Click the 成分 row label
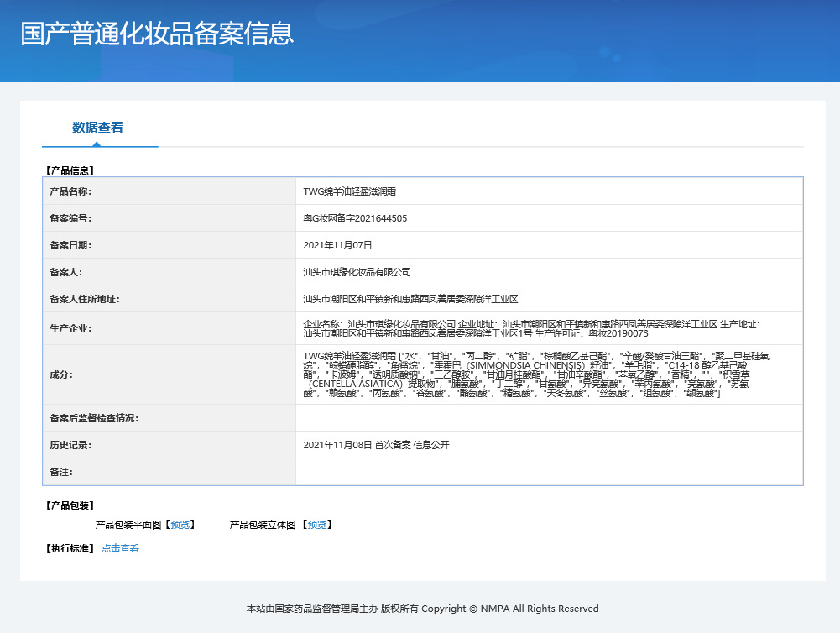 (x=61, y=374)
